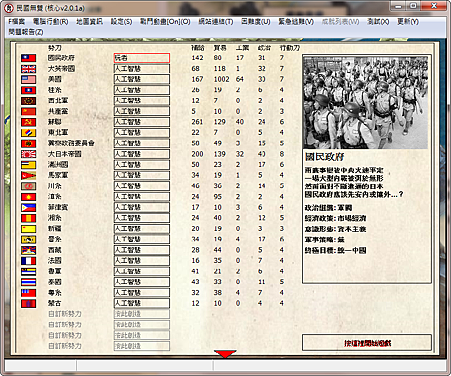The width and height of the screenshot is (451, 376).
Task: Open the 網站連結(T) menu
Action: 216,22
